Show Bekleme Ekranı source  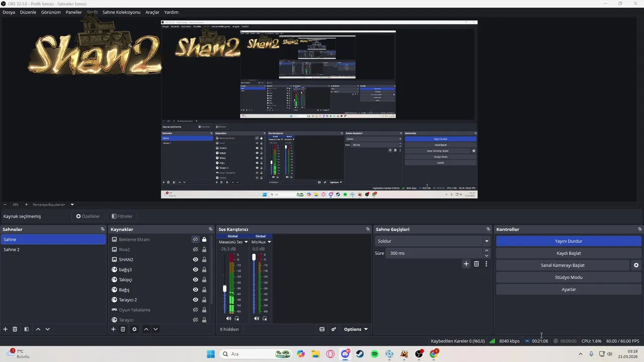pyautogui.click(x=196, y=240)
